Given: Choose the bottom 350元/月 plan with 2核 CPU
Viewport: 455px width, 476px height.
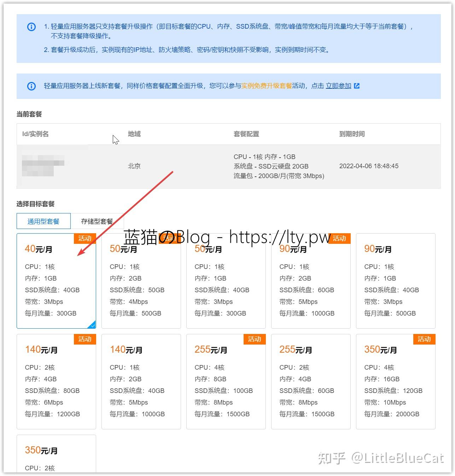Looking at the screenshot, I should click(x=56, y=454).
